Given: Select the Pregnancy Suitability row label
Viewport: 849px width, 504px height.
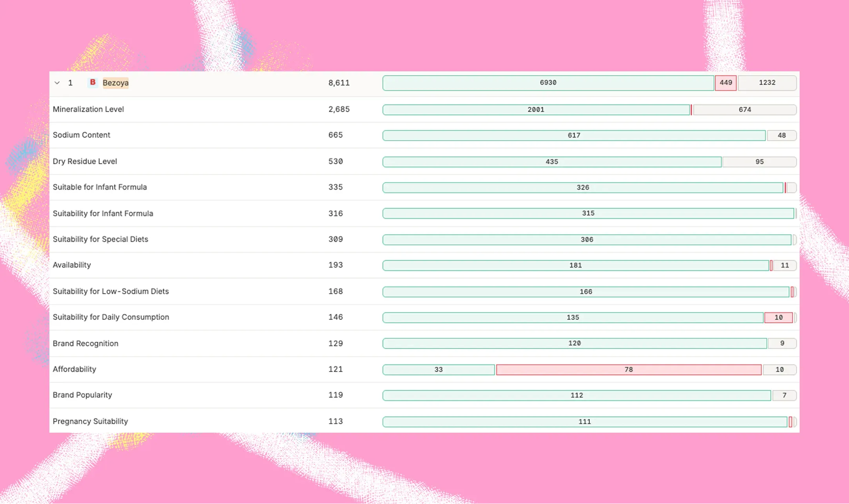Looking at the screenshot, I should pos(90,422).
